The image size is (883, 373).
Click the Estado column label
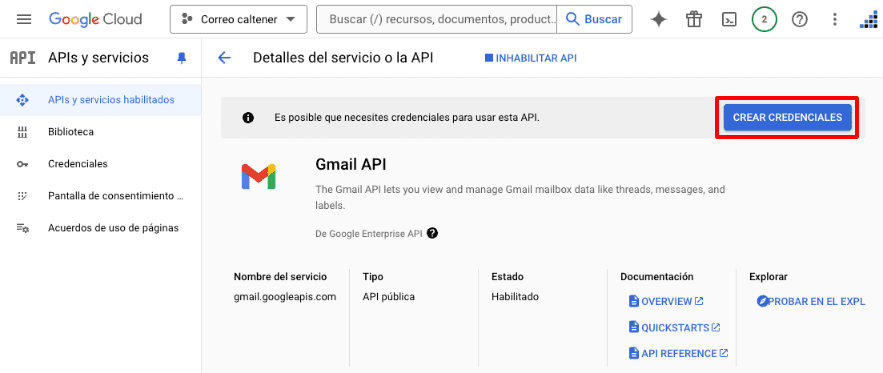click(x=507, y=277)
